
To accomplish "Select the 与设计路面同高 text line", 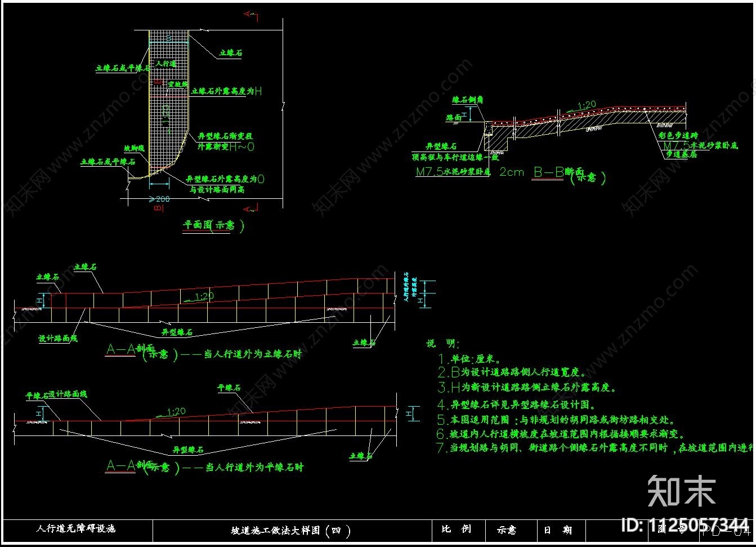I will point(217,190).
